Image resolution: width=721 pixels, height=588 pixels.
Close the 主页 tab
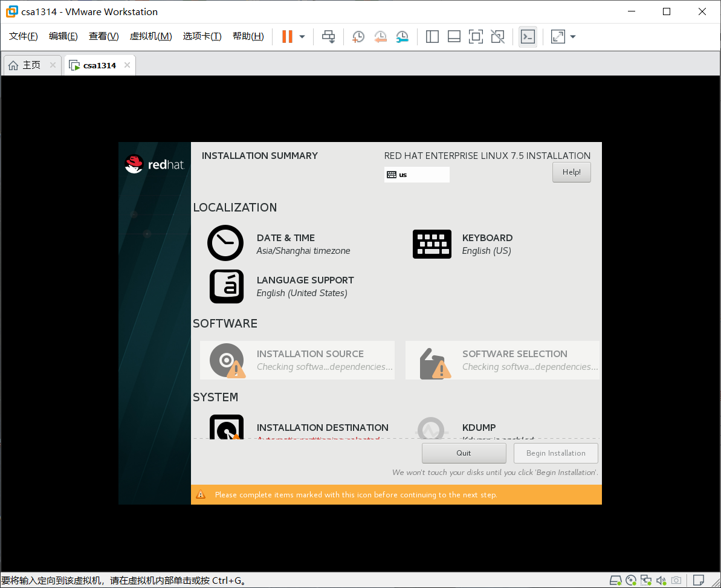click(x=53, y=65)
